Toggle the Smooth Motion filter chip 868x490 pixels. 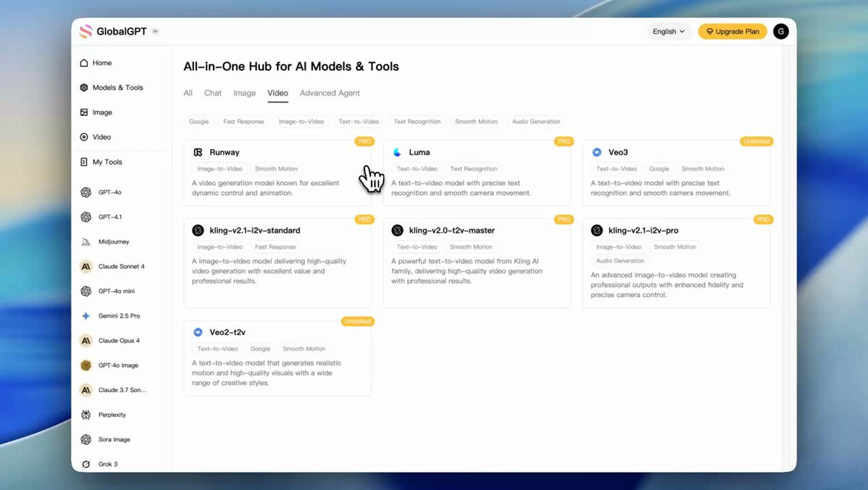476,122
